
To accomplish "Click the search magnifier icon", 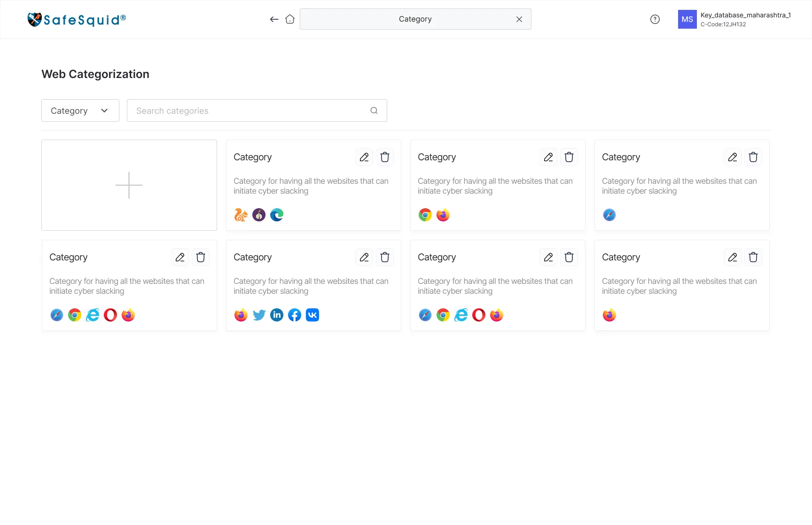I will [x=374, y=110].
